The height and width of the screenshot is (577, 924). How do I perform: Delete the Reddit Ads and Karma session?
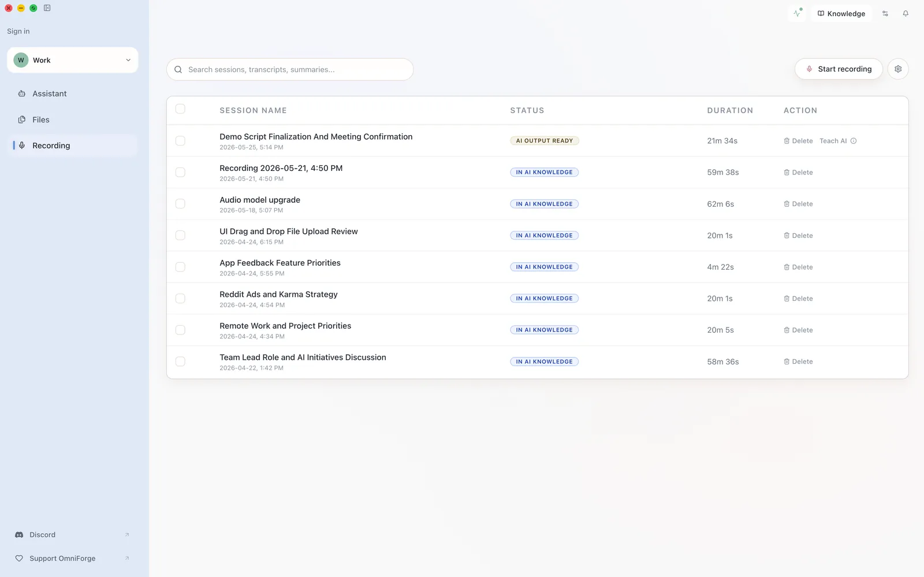[798, 299]
